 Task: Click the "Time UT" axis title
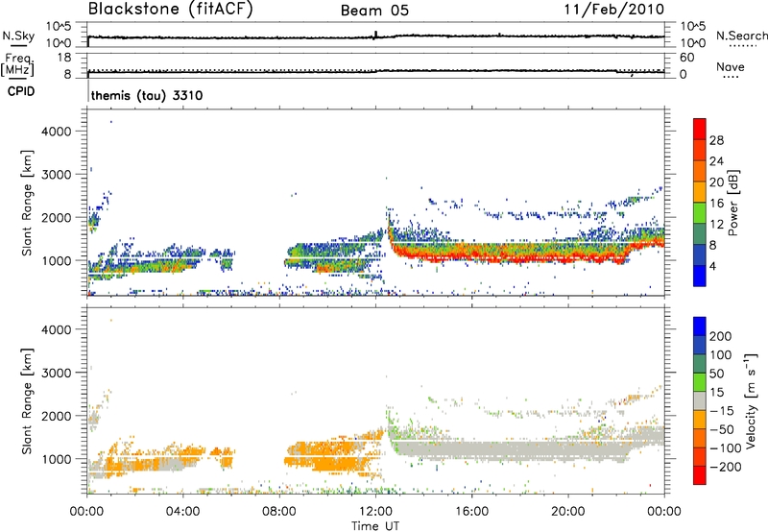point(375,526)
